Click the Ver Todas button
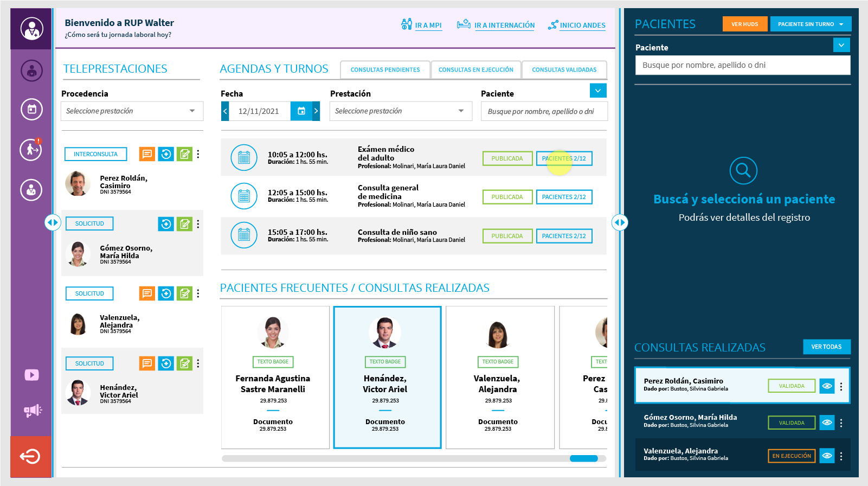 coord(826,347)
